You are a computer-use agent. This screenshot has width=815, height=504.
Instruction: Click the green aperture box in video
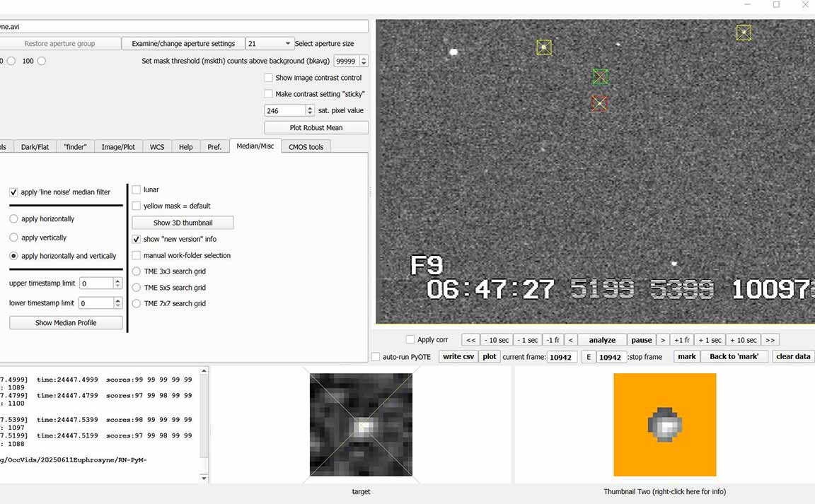[x=600, y=76]
